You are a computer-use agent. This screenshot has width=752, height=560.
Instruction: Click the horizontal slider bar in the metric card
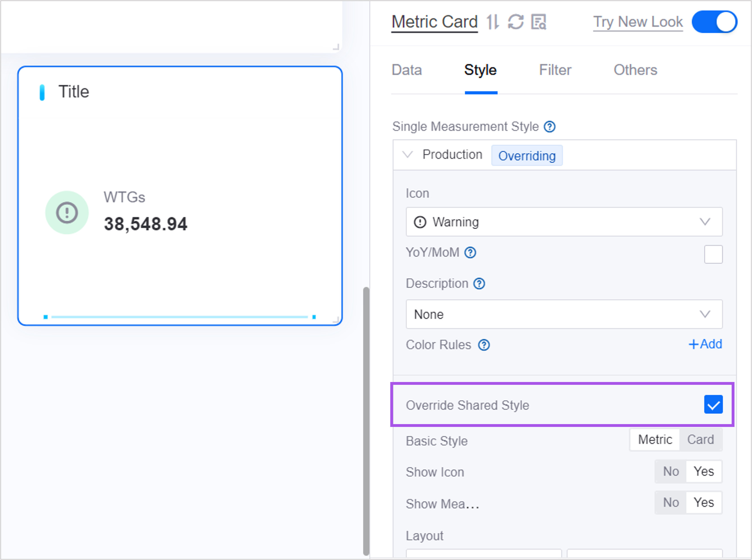pos(180,317)
